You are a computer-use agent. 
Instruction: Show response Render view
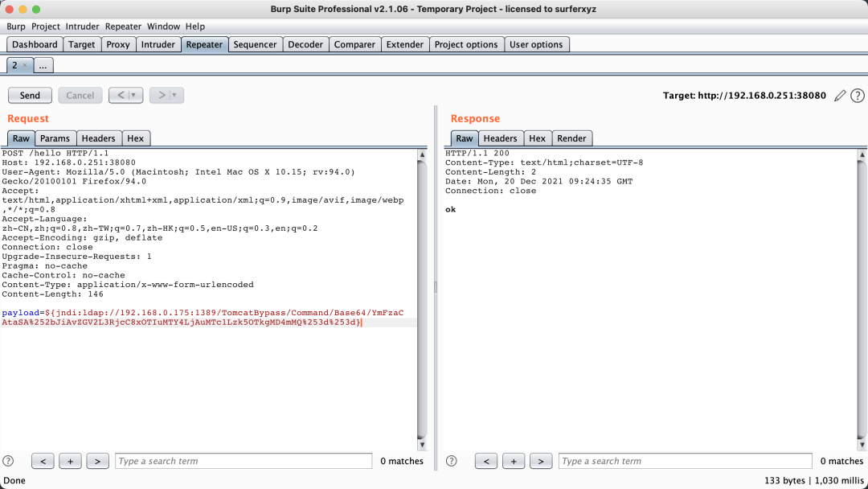572,138
